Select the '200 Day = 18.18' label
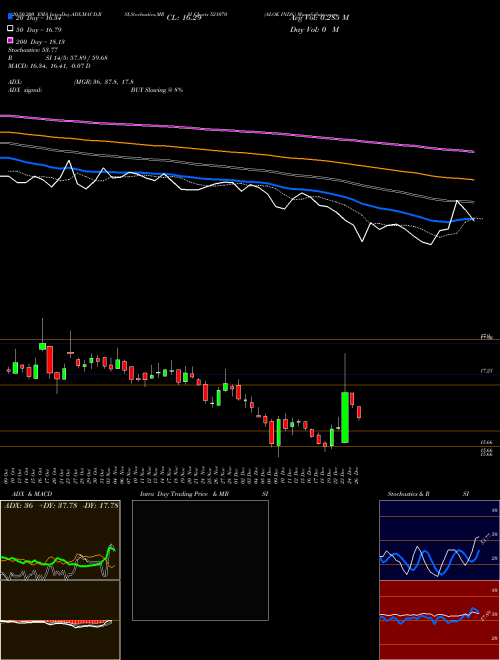The height and width of the screenshot is (660, 500). coord(41,42)
